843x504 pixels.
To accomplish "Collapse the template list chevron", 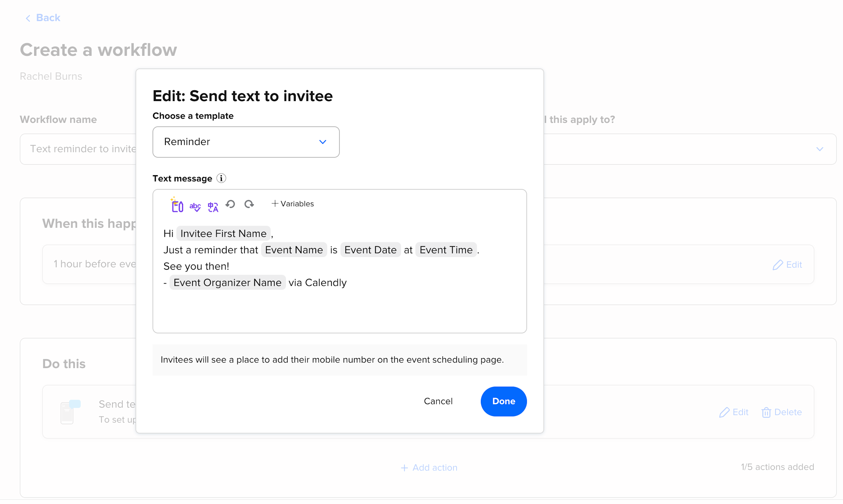I will pos(323,142).
